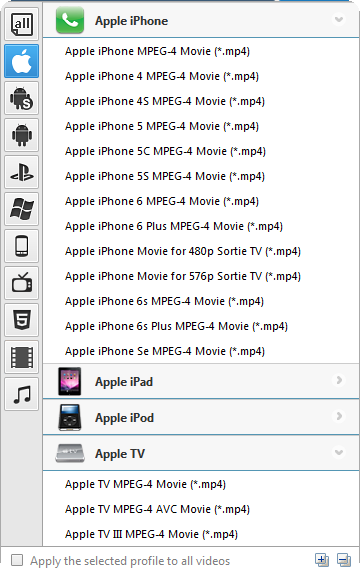This screenshot has width=360, height=574.
Task: Click the Apple TV group header label
Action: click(120, 454)
